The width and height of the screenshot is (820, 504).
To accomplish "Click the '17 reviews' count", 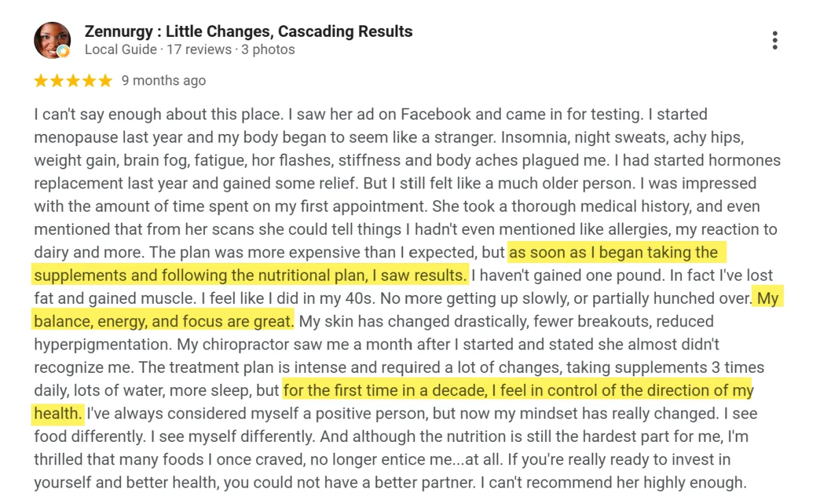I will click(199, 50).
